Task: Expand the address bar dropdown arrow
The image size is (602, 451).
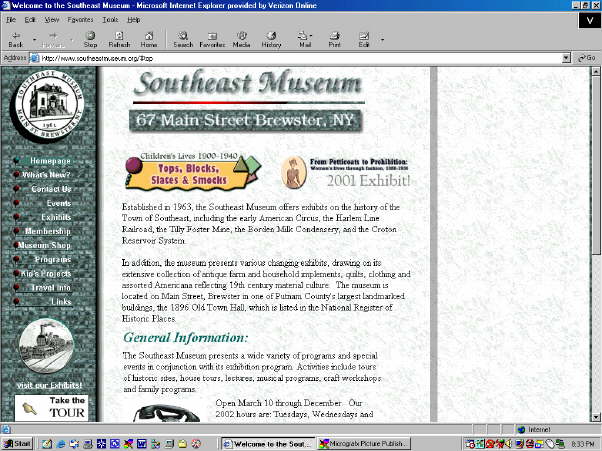Action: pyautogui.click(x=566, y=58)
